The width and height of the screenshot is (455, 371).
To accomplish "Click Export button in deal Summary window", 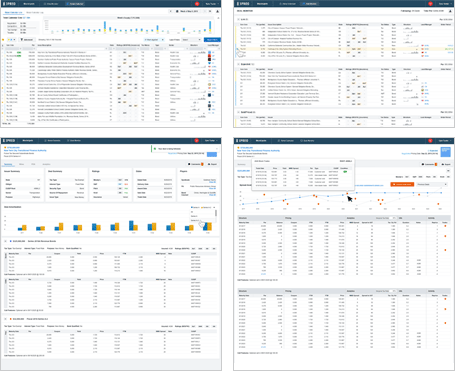I will [213, 164].
